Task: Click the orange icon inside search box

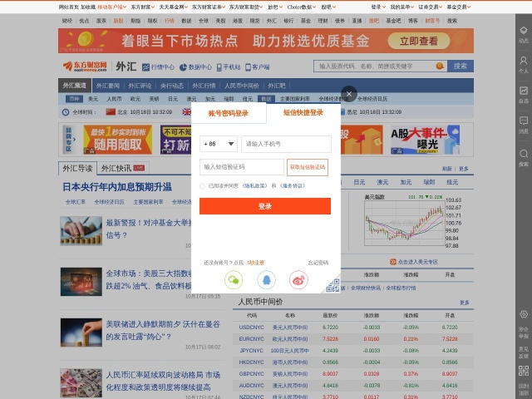Action: point(440,66)
